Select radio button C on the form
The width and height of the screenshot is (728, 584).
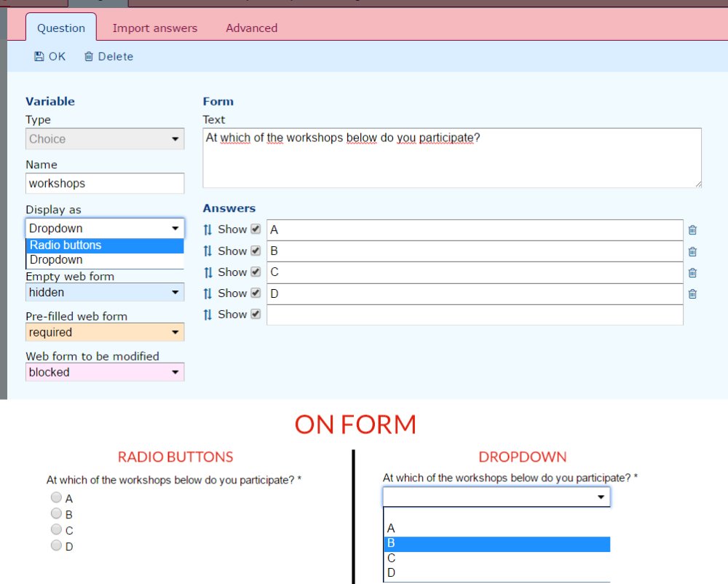click(x=56, y=529)
